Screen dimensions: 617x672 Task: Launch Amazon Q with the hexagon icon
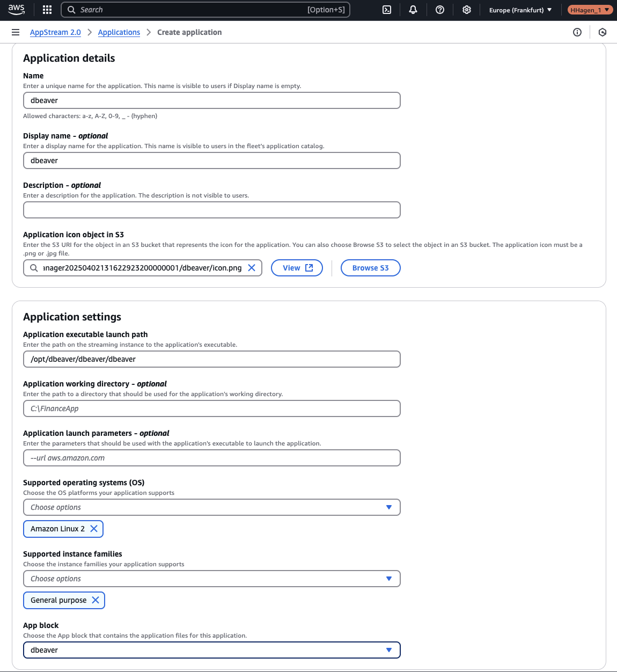click(602, 32)
